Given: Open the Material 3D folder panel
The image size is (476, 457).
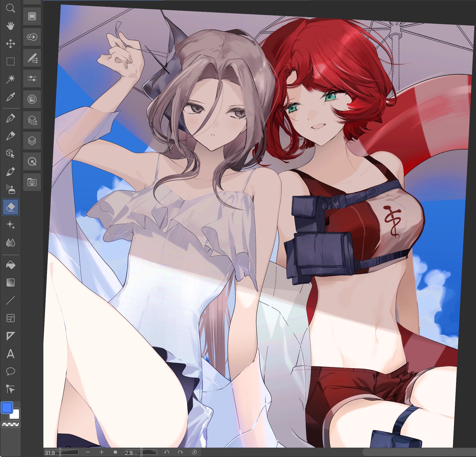Looking at the screenshot, I should click(x=32, y=182).
